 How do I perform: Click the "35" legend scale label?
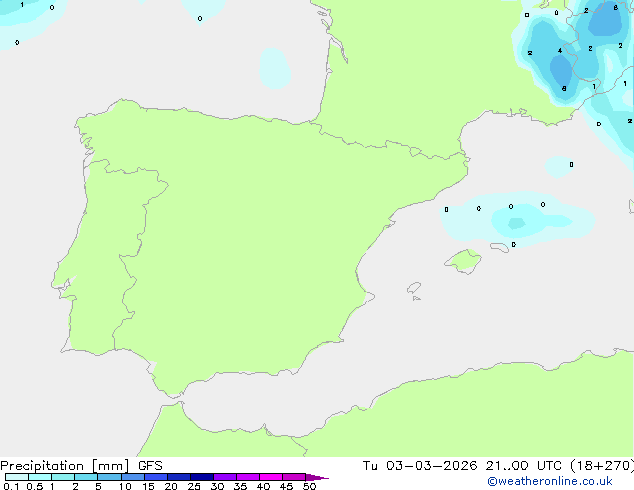click(x=240, y=486)
